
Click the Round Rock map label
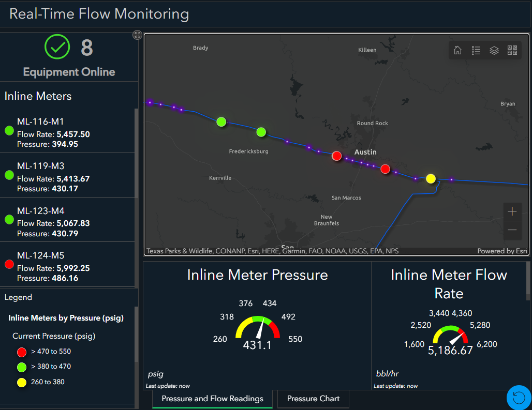tap(372, 124)
